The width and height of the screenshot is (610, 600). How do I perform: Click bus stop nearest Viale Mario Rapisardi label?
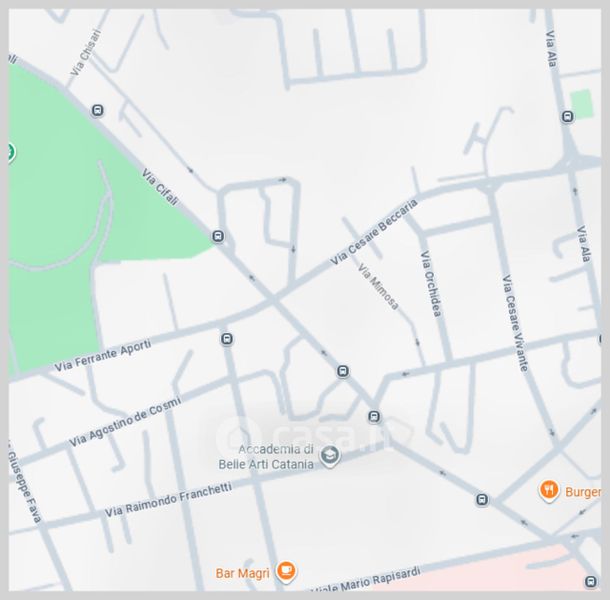coord(591,582)
